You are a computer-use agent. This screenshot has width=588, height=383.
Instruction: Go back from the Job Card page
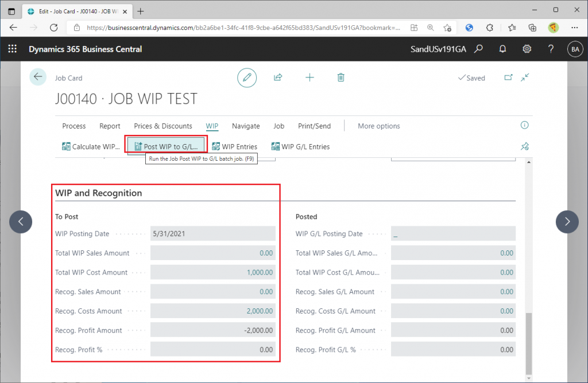pos(38,77)
